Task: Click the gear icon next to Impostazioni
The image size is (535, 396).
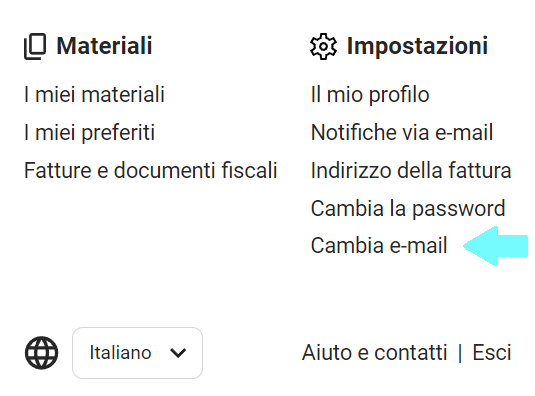Action: point(323,46)
